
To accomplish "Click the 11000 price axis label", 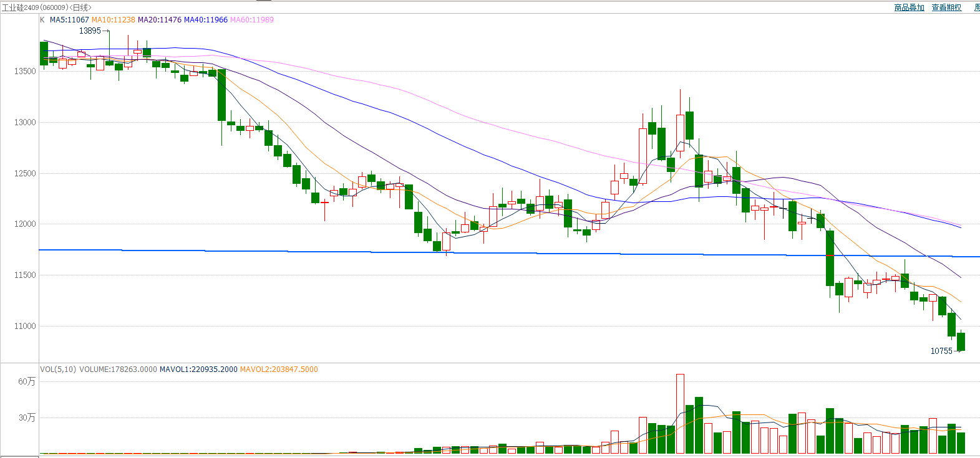I will pyautogui.click(x=26, y=326).
